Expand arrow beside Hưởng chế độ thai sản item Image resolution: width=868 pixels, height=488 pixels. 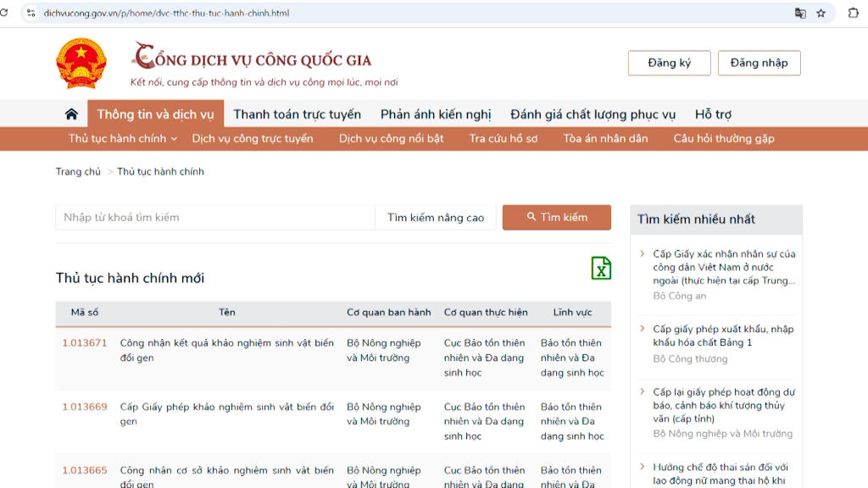[643, 467]
